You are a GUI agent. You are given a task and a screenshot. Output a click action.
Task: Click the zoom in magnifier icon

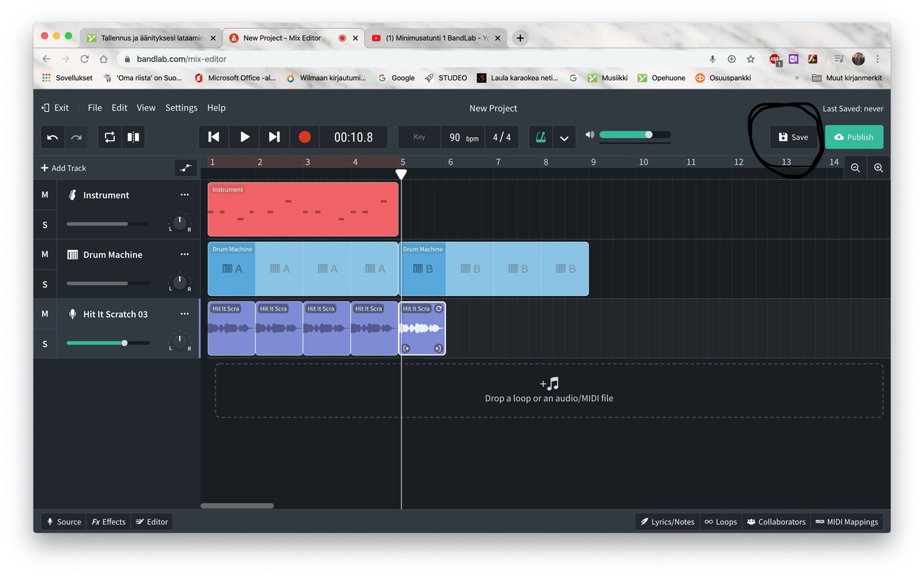pyautogui.click(x=879, y=168)
